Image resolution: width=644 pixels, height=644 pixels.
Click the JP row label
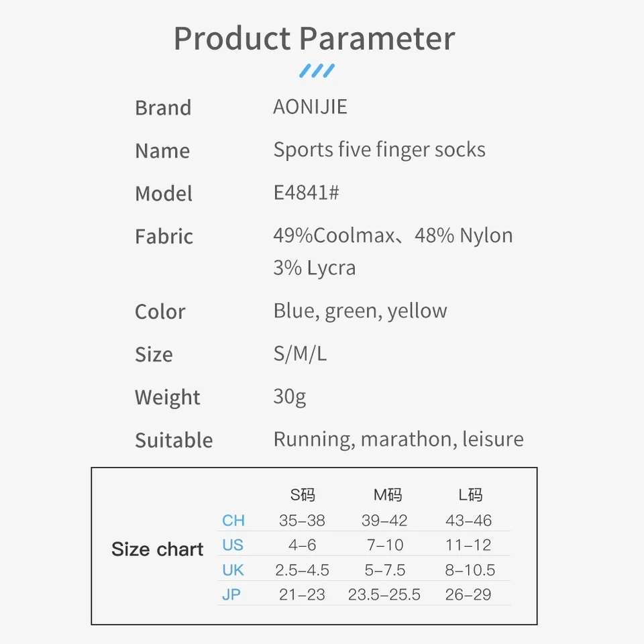coord(231,594)
